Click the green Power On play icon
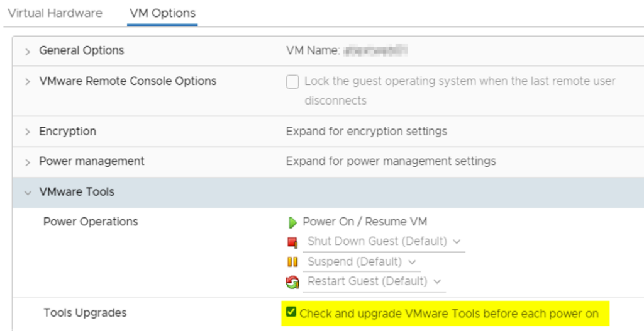The height and width of the screenshot is (335, 644). [x=292, y=222]
